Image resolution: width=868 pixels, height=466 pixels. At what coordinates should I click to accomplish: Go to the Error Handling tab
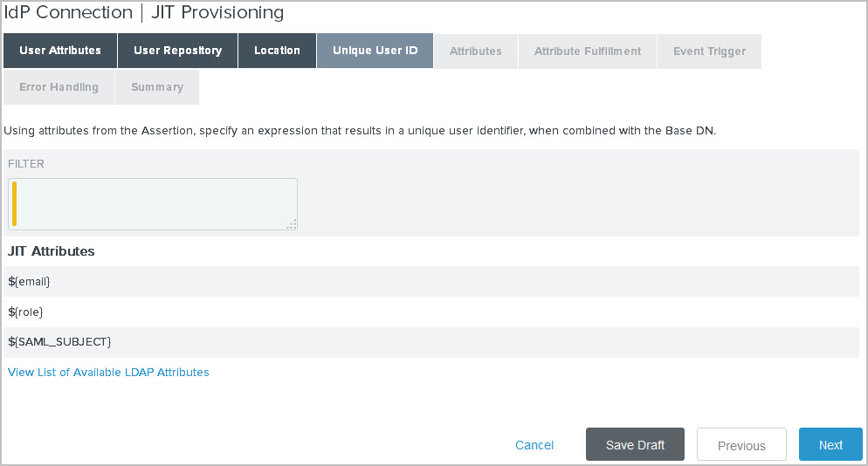click(59, 87)
